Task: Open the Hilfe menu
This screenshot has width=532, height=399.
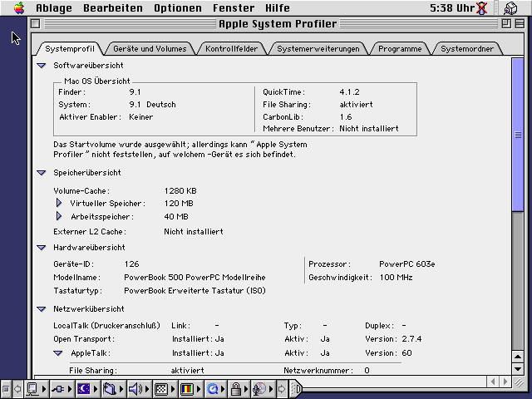Action: click(x=278, y=7)
